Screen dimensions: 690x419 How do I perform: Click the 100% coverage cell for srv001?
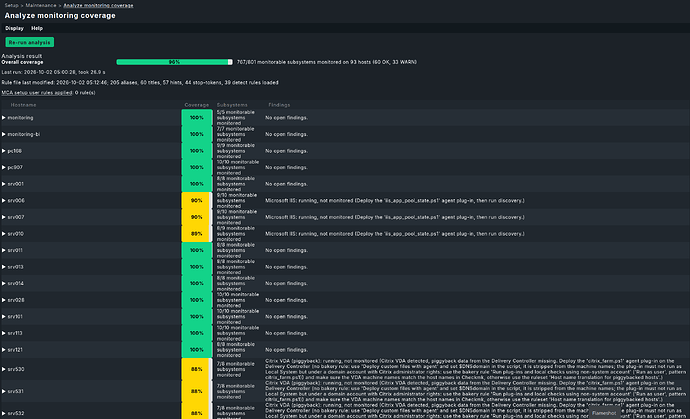[197, 184]
